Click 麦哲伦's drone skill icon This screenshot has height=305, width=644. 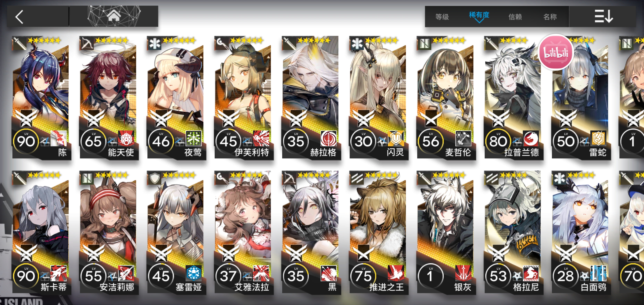[x=463, y=138]
